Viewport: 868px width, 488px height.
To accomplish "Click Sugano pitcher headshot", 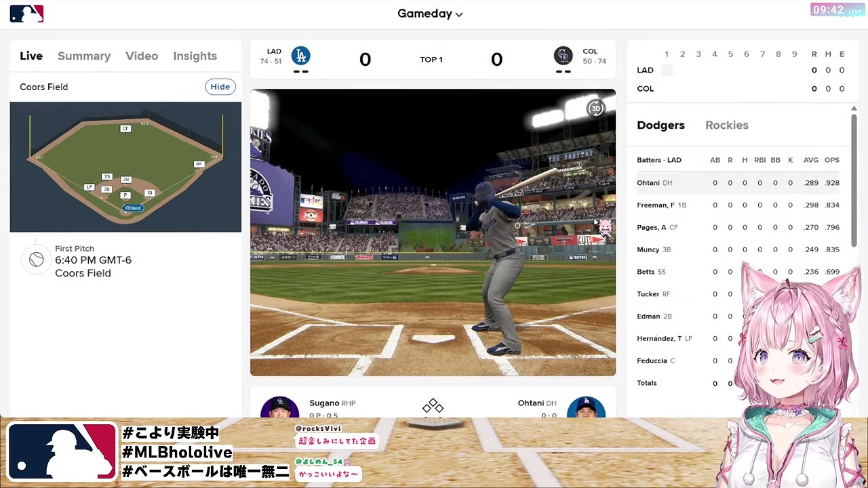I will (279, 407).
